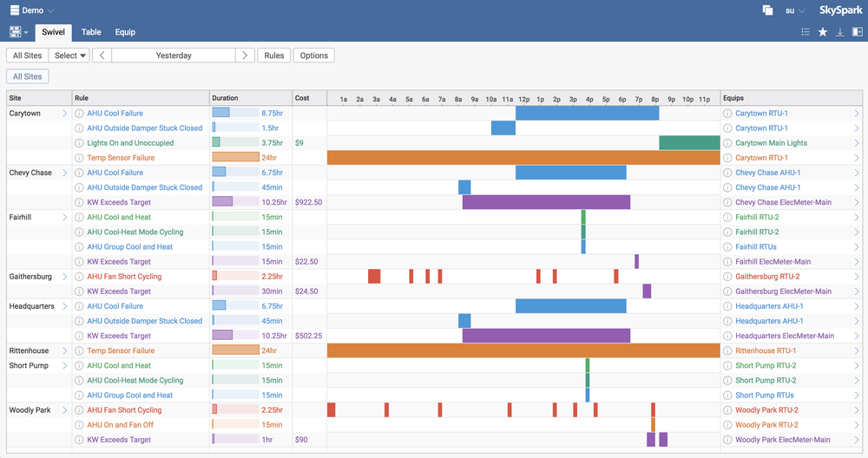Open the app launcher icon beside Swivel

[x=18, y=32]
